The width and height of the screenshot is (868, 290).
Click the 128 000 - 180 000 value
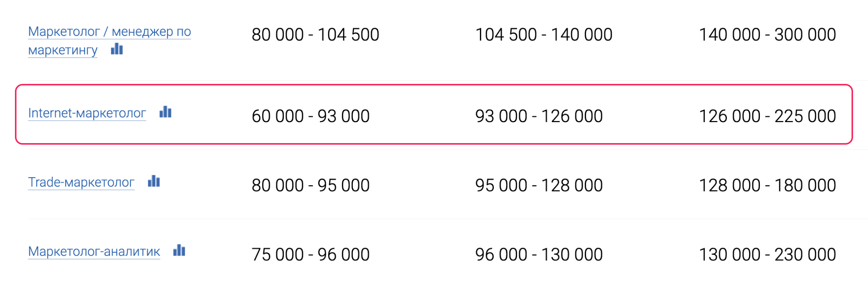[767, 185]
